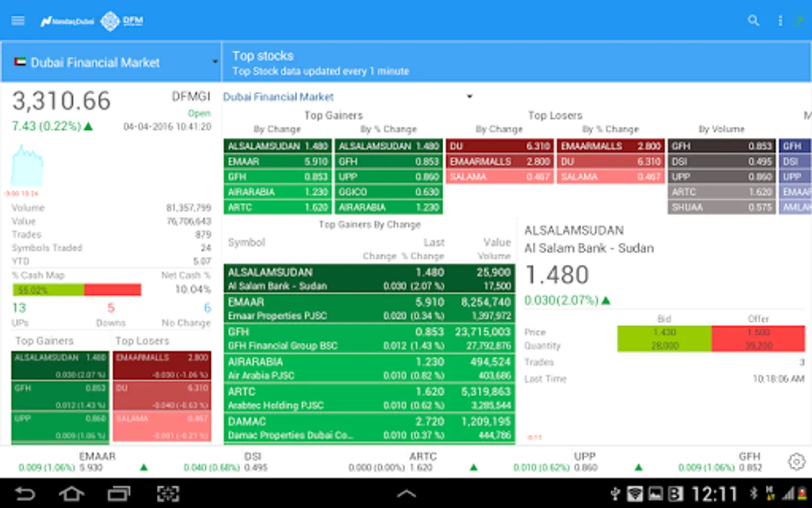Open the market dropdown in the blue header

(x=111, y=62)
